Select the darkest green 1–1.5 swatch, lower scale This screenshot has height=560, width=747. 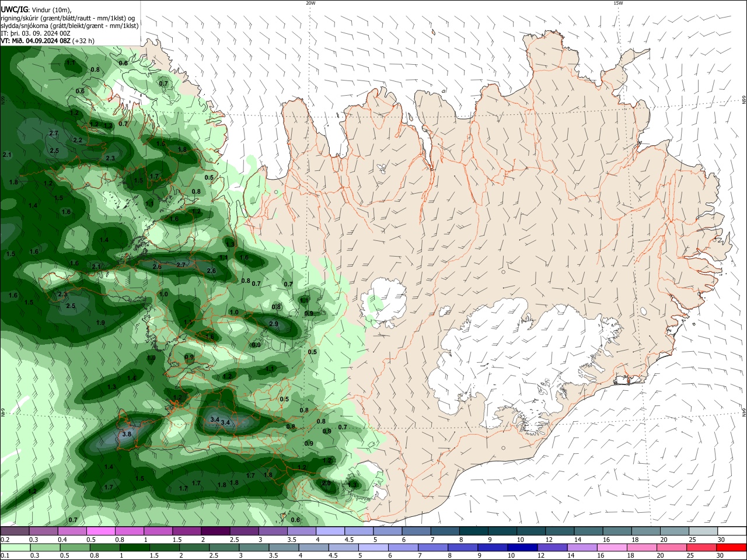click(135, 548)
